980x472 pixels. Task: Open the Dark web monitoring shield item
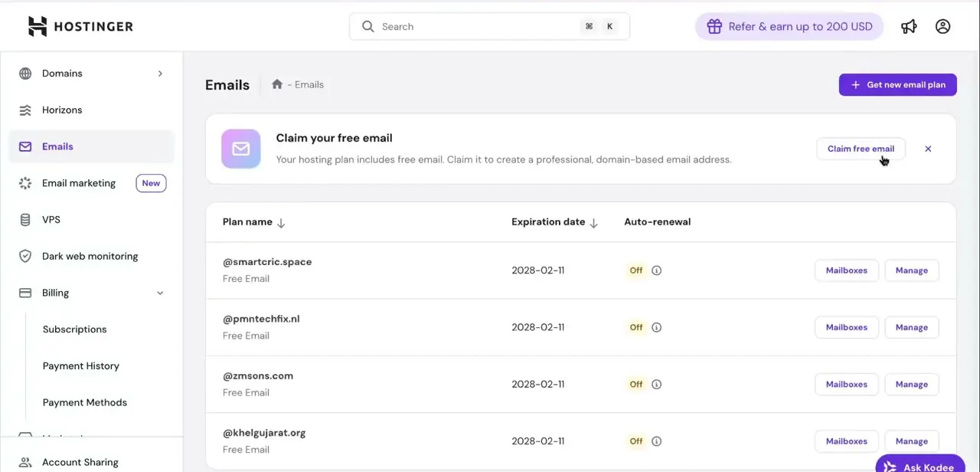point(91,256)
